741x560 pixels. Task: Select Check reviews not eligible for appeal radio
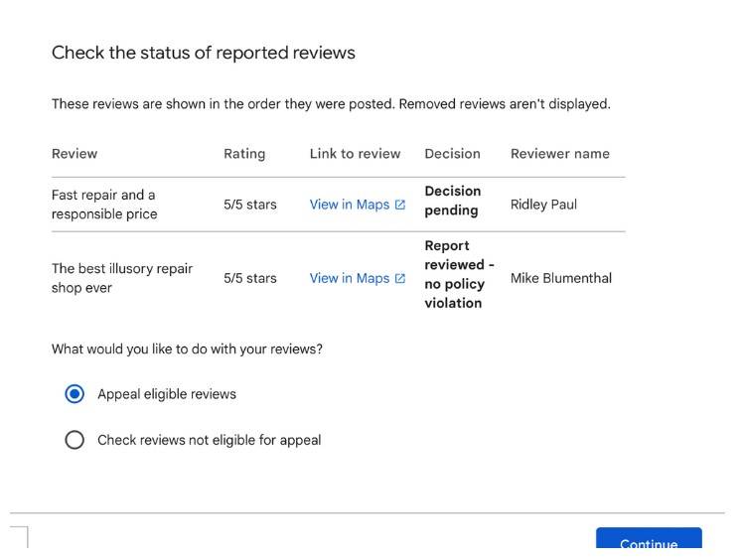[x=74, y=440]
